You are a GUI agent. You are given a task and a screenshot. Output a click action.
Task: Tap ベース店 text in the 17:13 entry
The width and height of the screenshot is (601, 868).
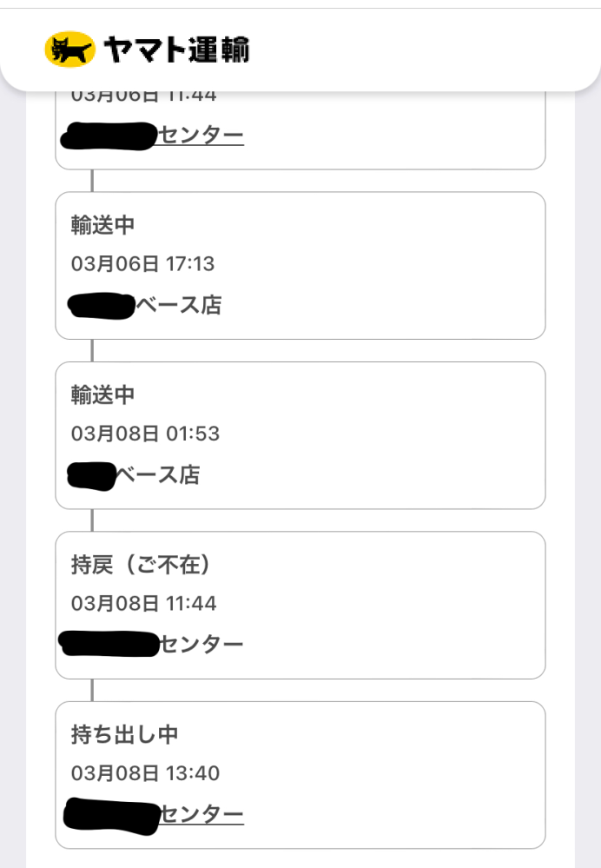(178, 305)
